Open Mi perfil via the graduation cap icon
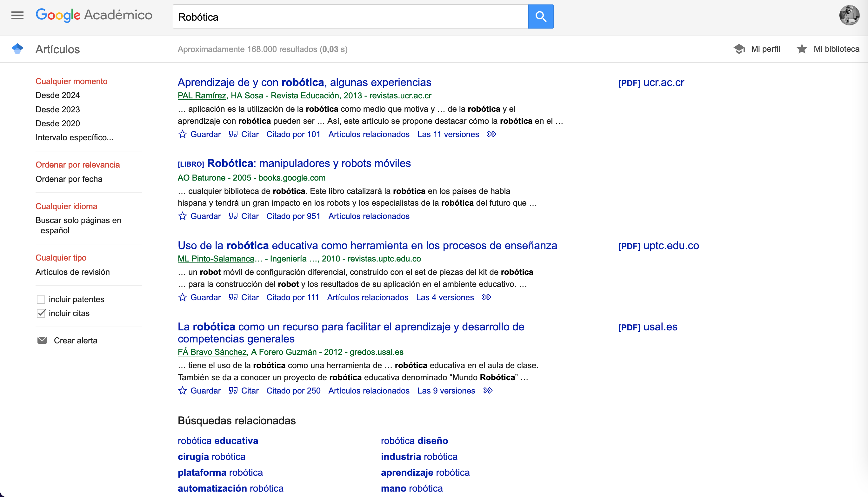868x497 pixels. pyautogui.click(x=740, y=49)
